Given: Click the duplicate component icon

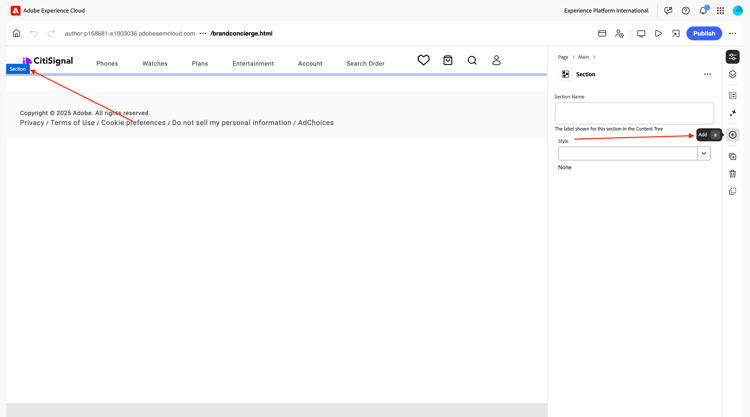Looking at the screenshot, I should 732,156.
